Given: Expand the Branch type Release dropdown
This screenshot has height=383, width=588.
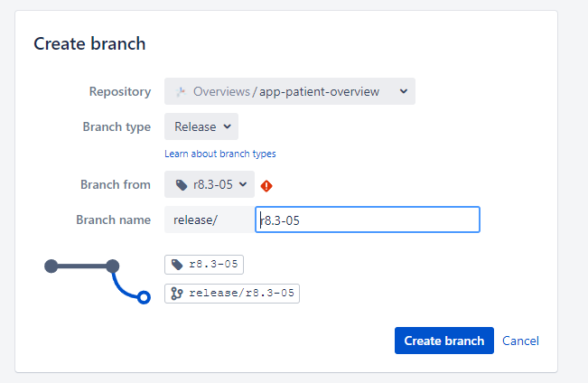Looking at the screenshot, I should tap(201, 126).
